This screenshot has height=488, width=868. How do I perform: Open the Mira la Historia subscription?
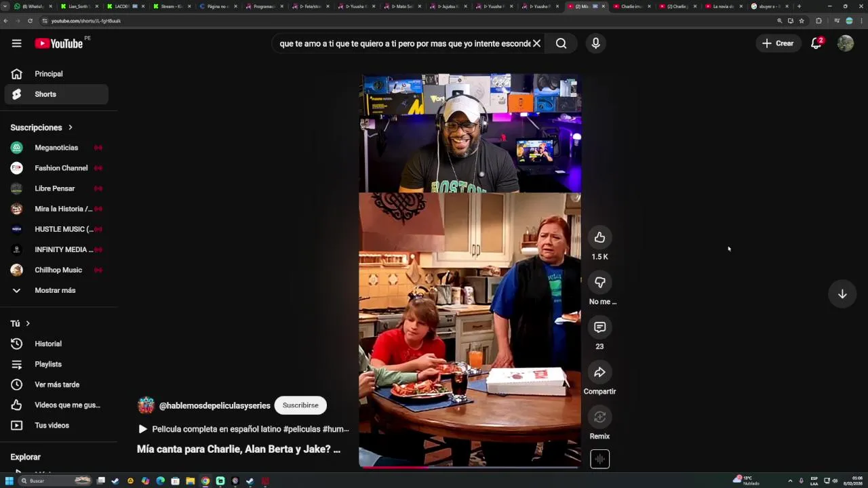click(56, 209)
